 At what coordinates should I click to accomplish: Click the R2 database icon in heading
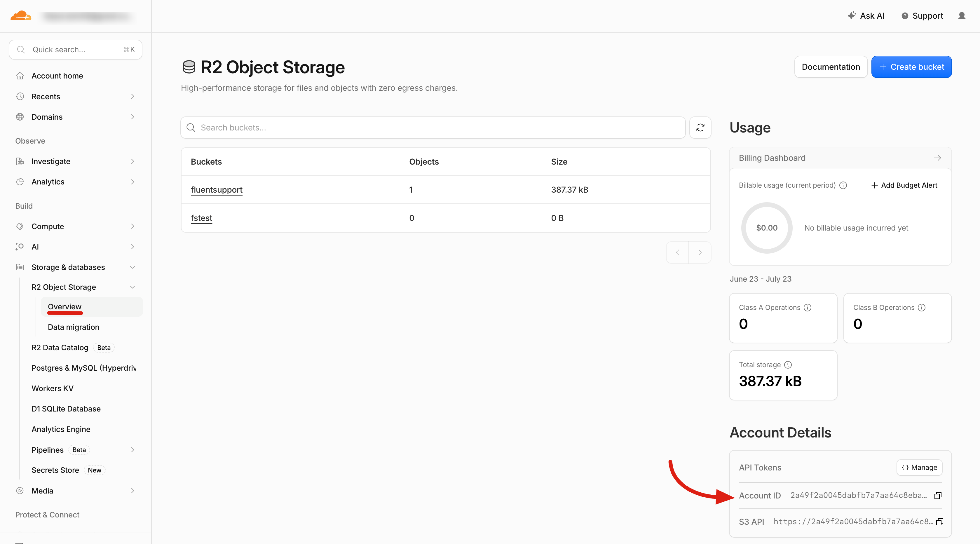189,67
